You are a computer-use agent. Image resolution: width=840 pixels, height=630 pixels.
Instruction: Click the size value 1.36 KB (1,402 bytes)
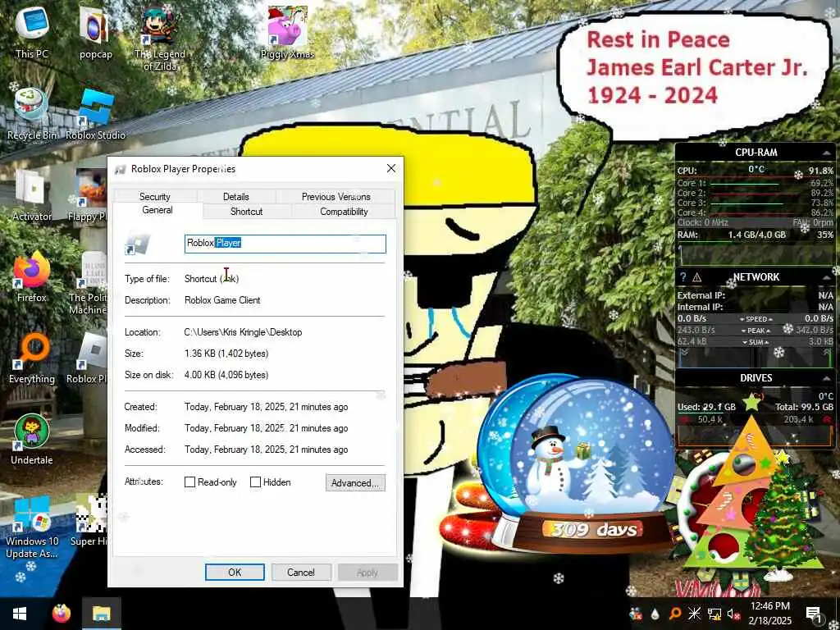(x=226, y=354)
